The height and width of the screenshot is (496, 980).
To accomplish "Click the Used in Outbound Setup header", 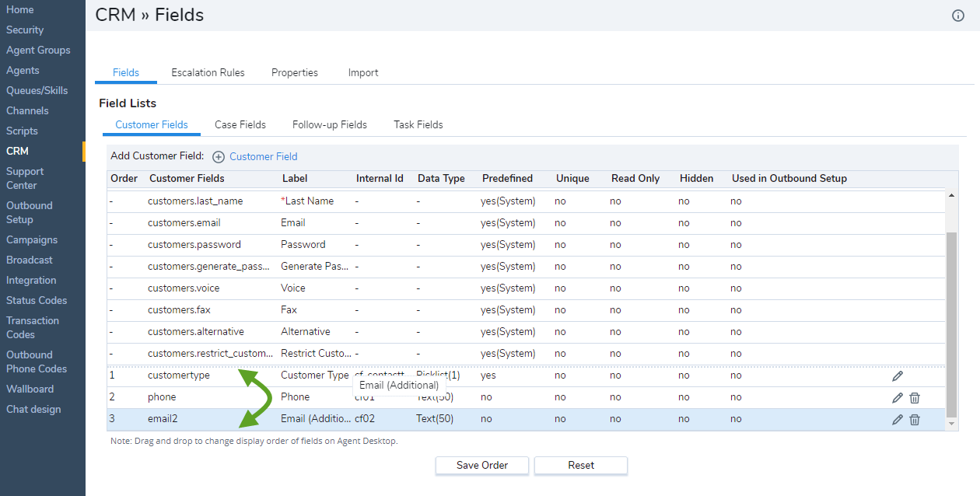I will (789, 179).
